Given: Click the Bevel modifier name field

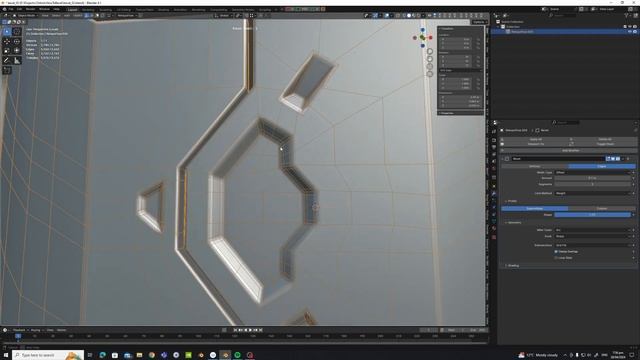Looking at the screenshot, I should pyautogui.click(x=558, y=158).
